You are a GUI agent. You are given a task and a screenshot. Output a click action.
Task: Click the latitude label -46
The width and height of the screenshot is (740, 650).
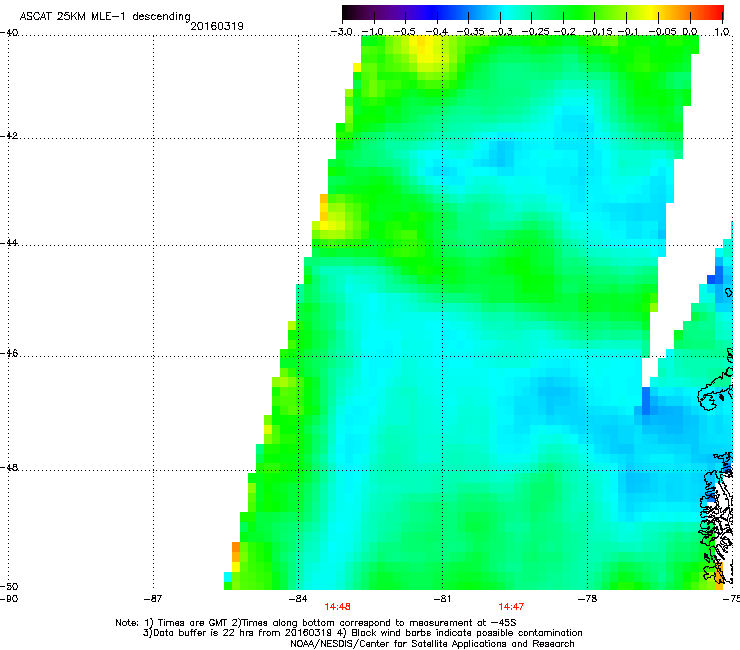coord(9,354)
